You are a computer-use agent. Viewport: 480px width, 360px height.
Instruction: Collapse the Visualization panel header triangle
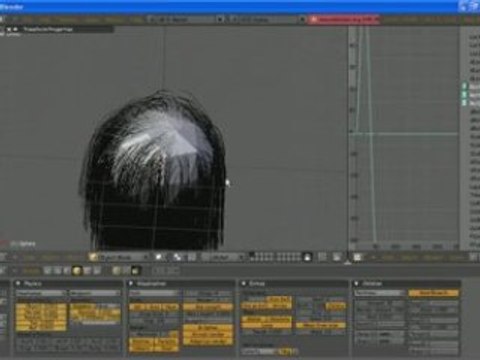[131, 284]
